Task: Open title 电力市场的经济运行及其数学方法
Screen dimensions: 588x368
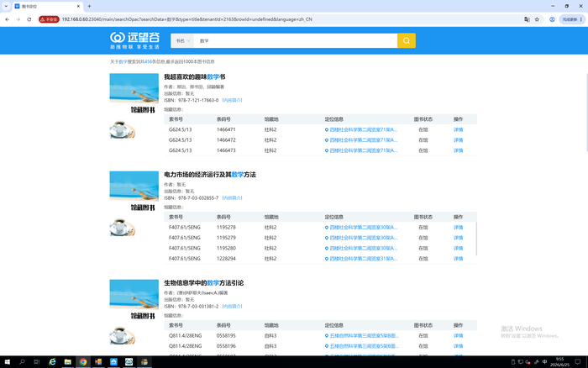Action: point(210,175)
